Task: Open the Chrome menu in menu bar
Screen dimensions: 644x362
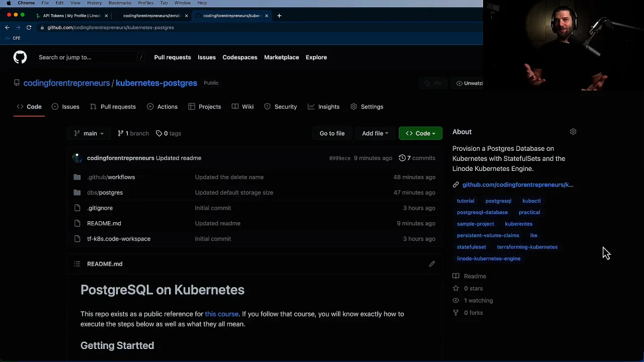Action: (x=26, y=3)
